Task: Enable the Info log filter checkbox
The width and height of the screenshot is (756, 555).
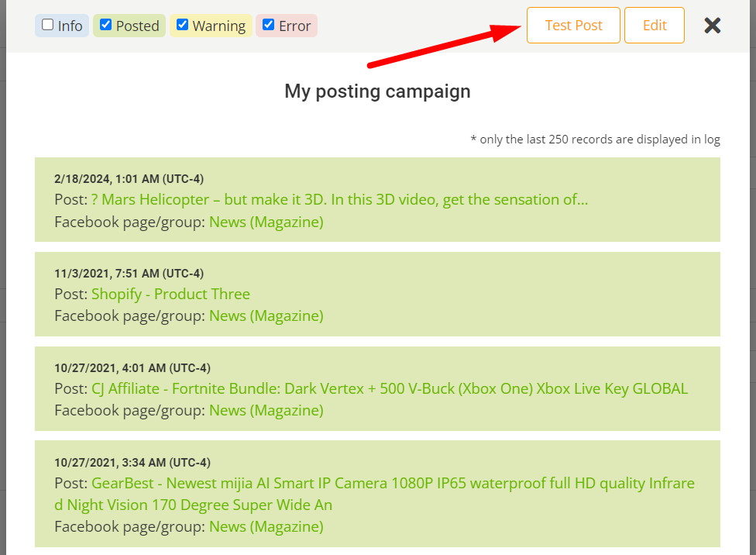Action: 46,25
